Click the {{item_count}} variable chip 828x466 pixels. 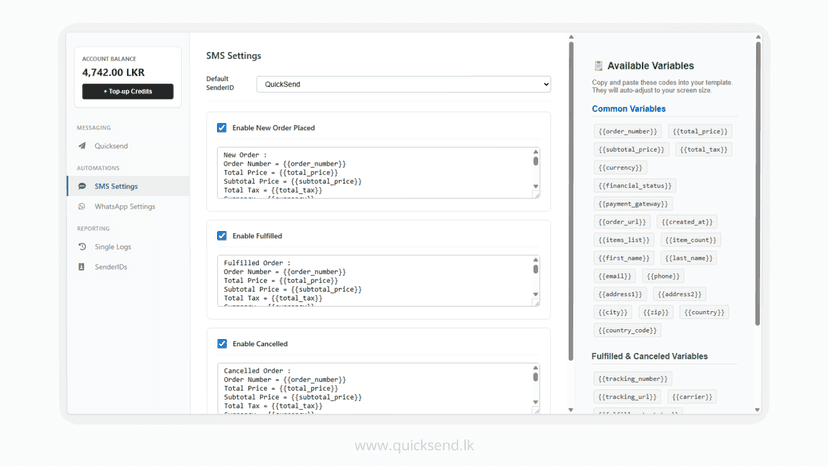click(x=691, y=240)
